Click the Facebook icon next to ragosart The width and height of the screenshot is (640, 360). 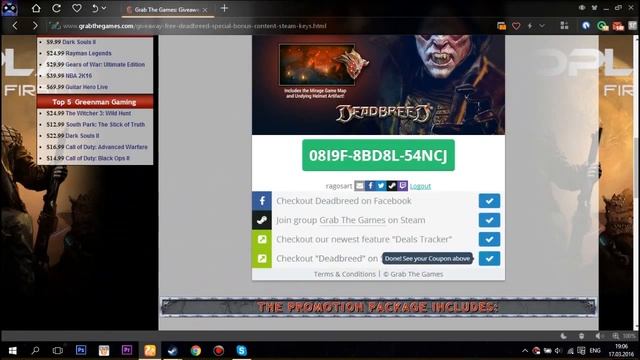tap(370, 186)
